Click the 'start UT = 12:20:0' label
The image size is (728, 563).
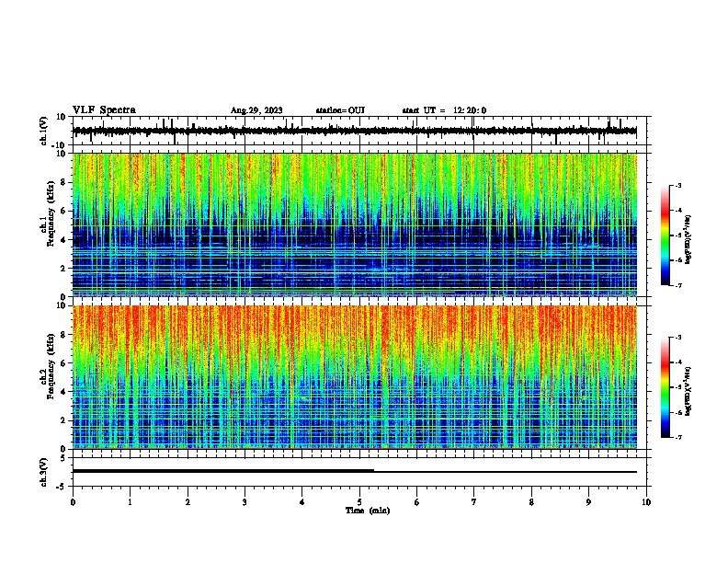tap(444, 110)
